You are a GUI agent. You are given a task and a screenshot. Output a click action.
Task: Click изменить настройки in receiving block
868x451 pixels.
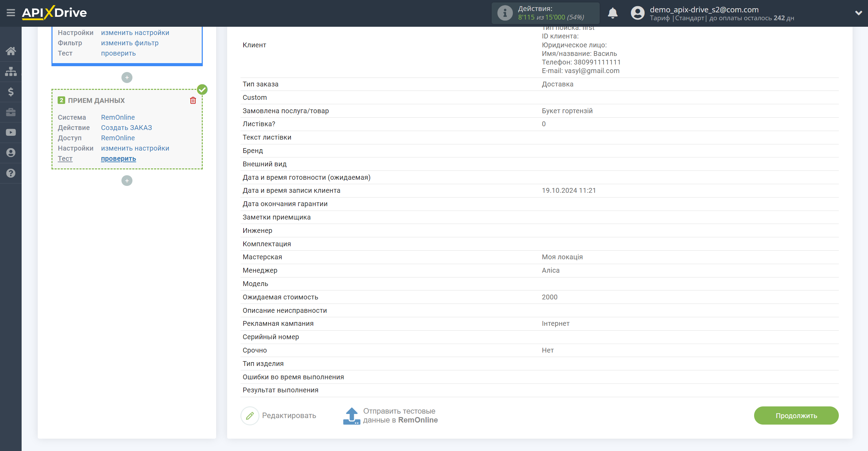[x=135, y=148]
